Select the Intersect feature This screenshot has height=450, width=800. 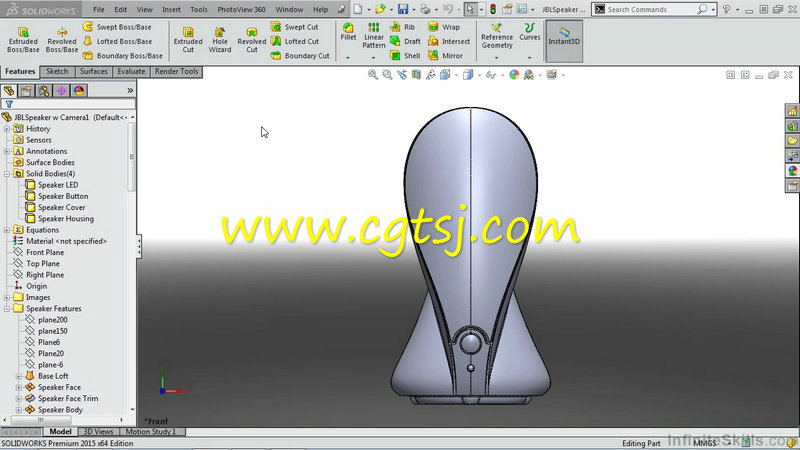449,41
